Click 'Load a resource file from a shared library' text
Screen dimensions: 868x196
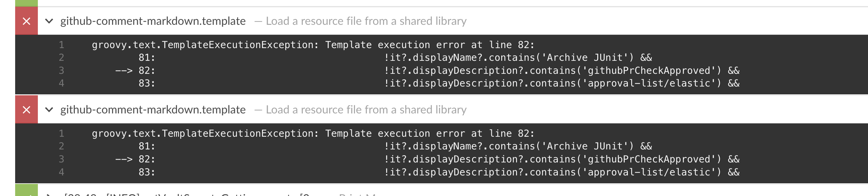pos(366,21)
